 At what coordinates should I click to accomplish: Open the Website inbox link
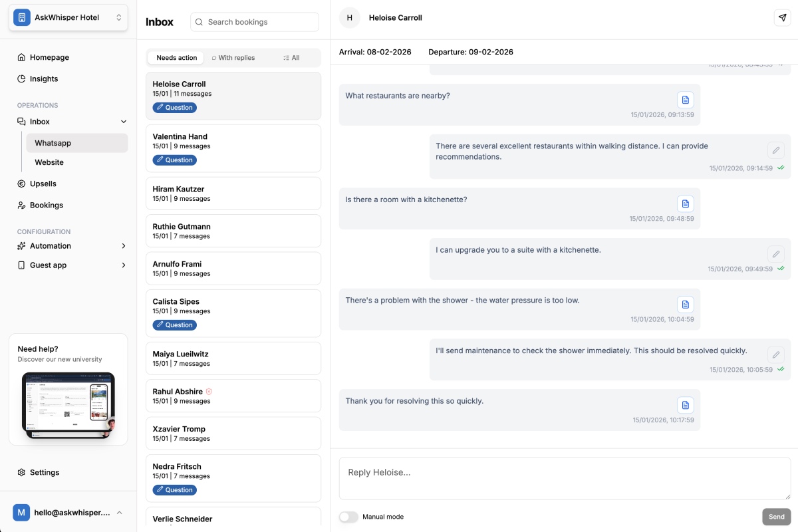coord(49,162)
